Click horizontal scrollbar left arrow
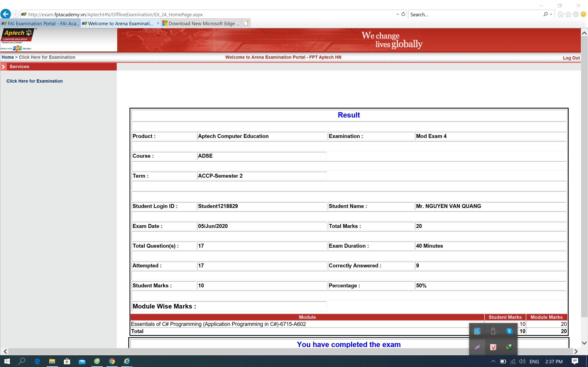Screen dimensions: 588x367 pos(5,351)
